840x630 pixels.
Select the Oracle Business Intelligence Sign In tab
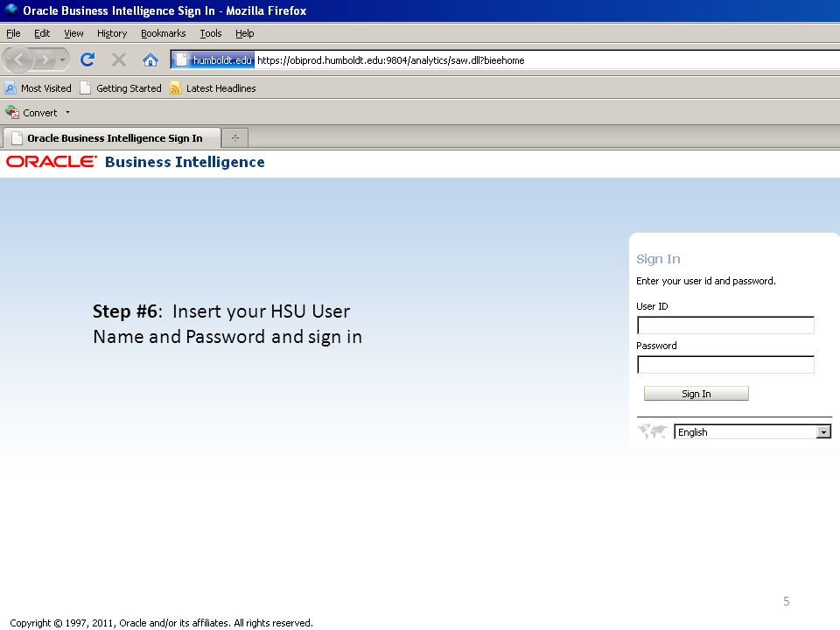click(112, 138)
